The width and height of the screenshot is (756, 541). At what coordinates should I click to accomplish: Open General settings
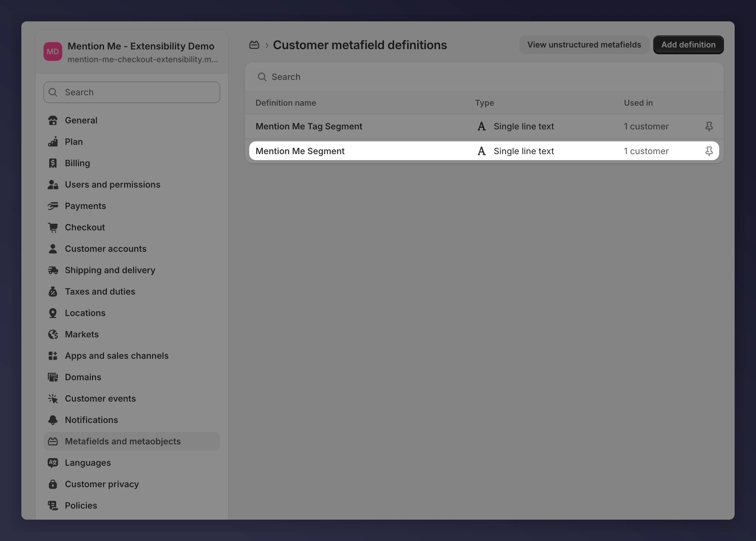coord(132,120)
